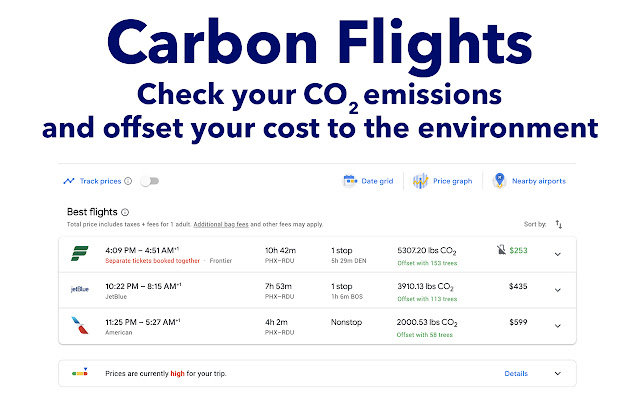Screen dimensions: 640x400
Task: Click the Price graph chart icon
Action: (421, 181)
